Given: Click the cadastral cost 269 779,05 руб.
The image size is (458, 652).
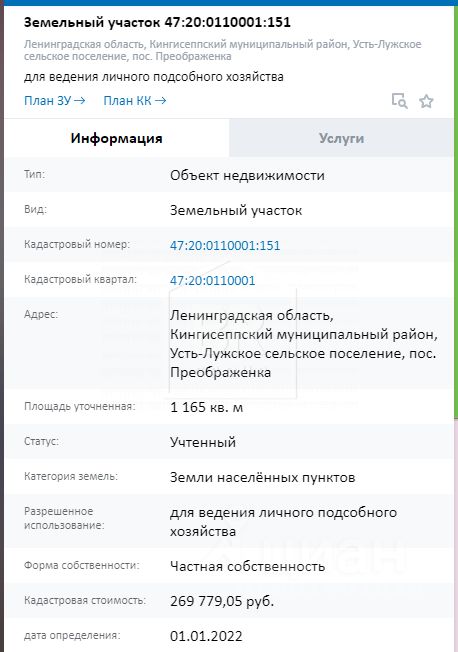Looking at the screenshot, I should point(222,601).
